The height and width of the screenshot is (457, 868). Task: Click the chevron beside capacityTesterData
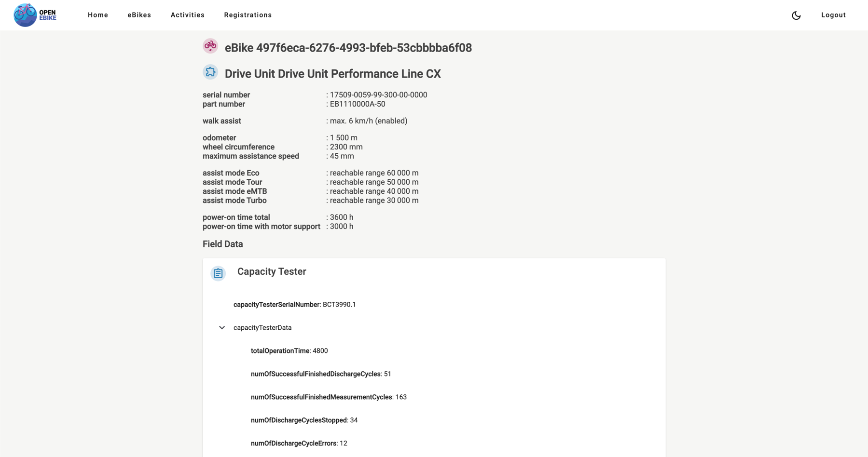222,327
